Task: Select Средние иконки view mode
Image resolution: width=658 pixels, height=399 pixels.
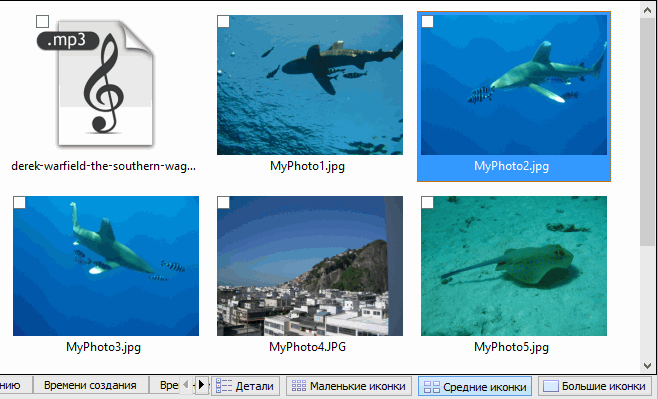Action: (475, 386)
